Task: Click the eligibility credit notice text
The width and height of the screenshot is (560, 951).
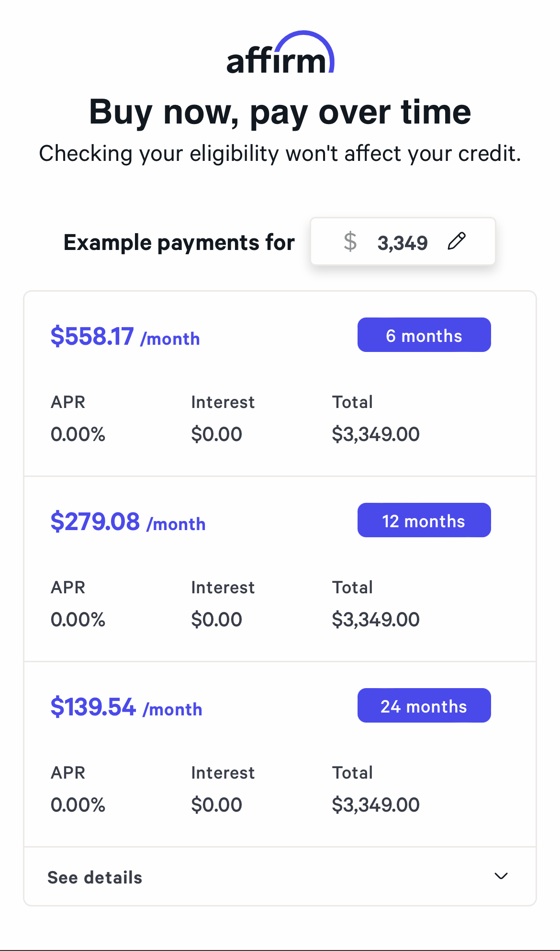Action: 280,154
